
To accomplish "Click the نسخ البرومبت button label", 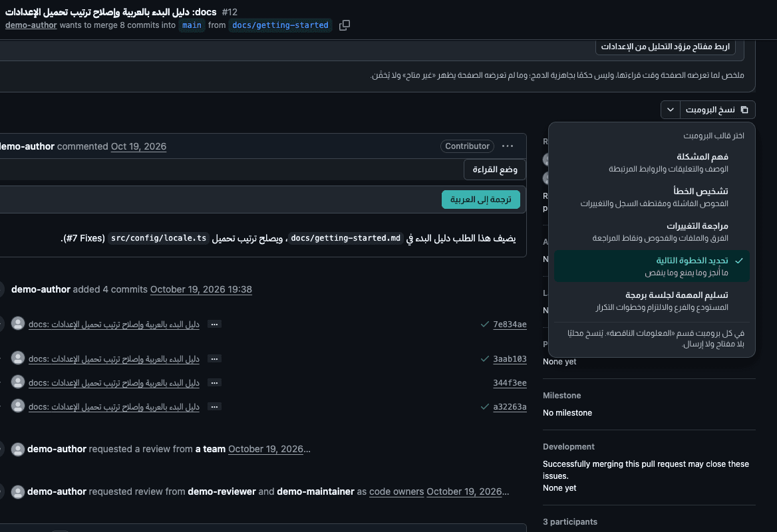I will [x=710, y=110].
